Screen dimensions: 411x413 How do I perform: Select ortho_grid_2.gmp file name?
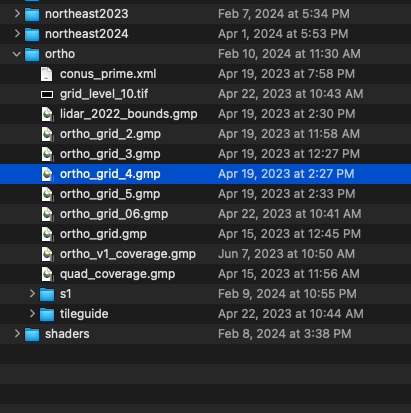tap(110, 134)
